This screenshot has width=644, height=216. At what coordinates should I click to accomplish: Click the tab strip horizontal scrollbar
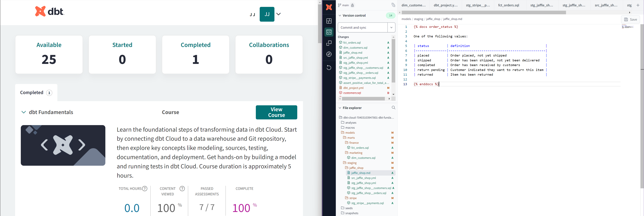[x=484, y=13]
